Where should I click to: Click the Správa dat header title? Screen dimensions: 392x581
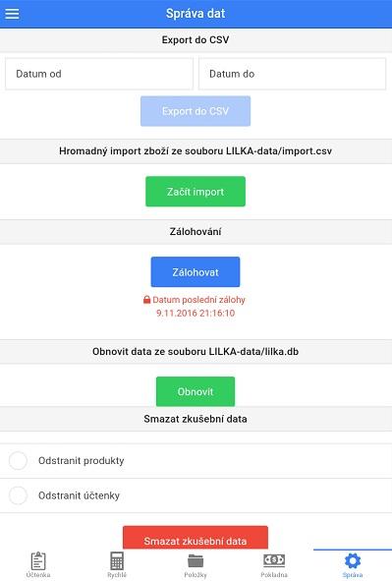pos(196,14)
